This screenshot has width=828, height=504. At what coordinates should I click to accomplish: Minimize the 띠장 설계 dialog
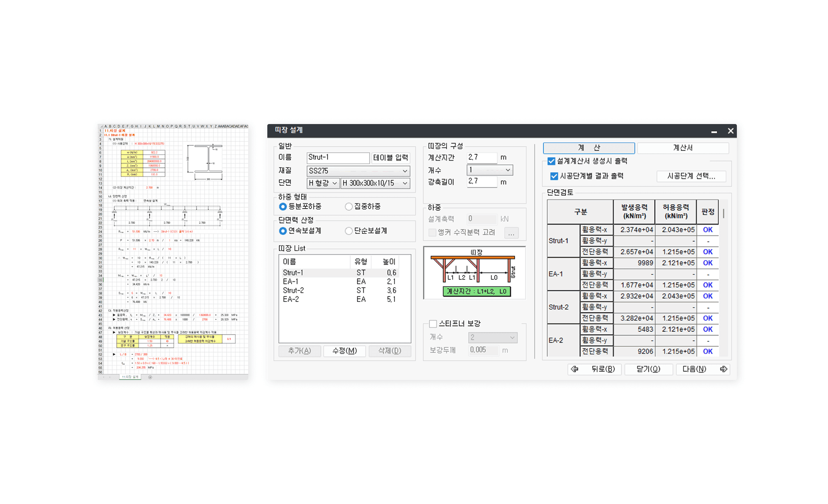(x=714, y=131)
